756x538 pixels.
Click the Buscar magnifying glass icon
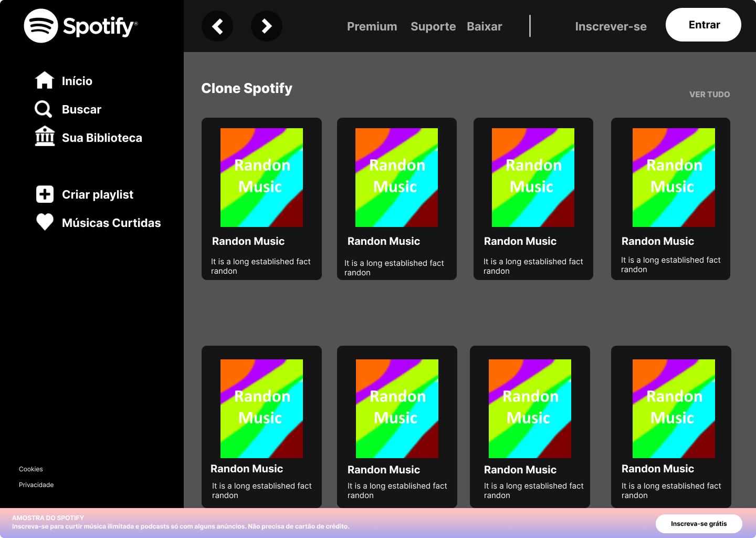44,109
